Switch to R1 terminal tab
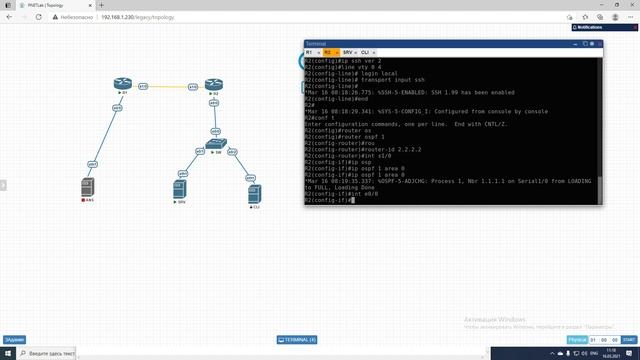640x360 pixels. (309, 53)
